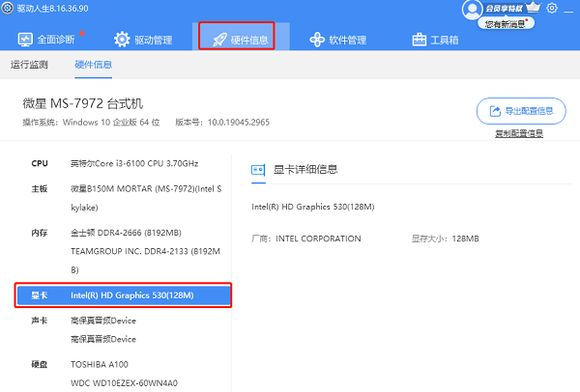The image size is (580, 392).
Task: Click the 复制配置信息 link
Action: pos(519,133)
